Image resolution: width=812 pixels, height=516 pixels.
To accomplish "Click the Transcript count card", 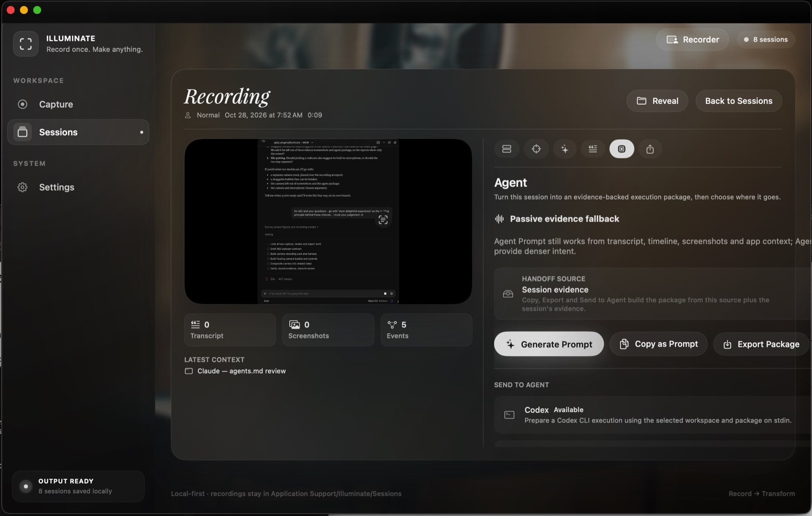I will 230,330.
